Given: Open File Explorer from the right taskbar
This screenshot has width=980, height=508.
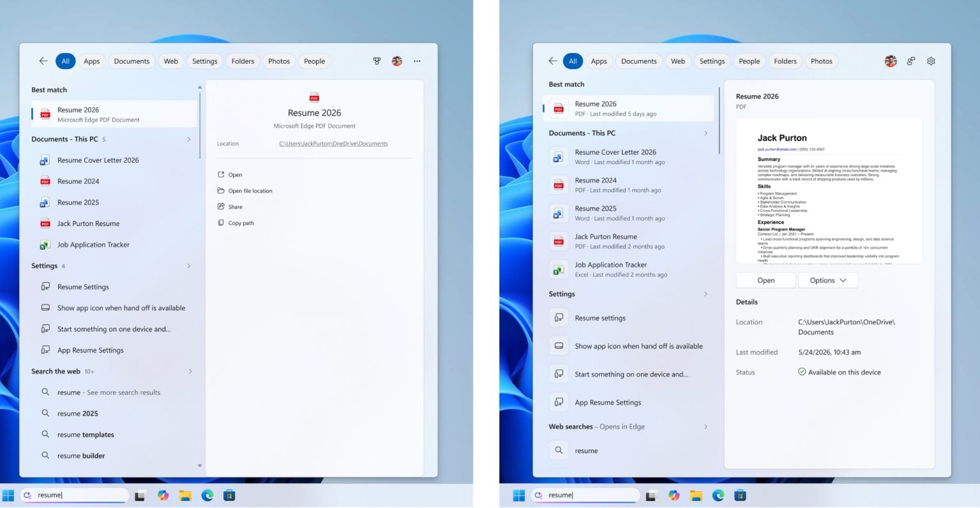Looking at the screenshot, I should (696, 495).
